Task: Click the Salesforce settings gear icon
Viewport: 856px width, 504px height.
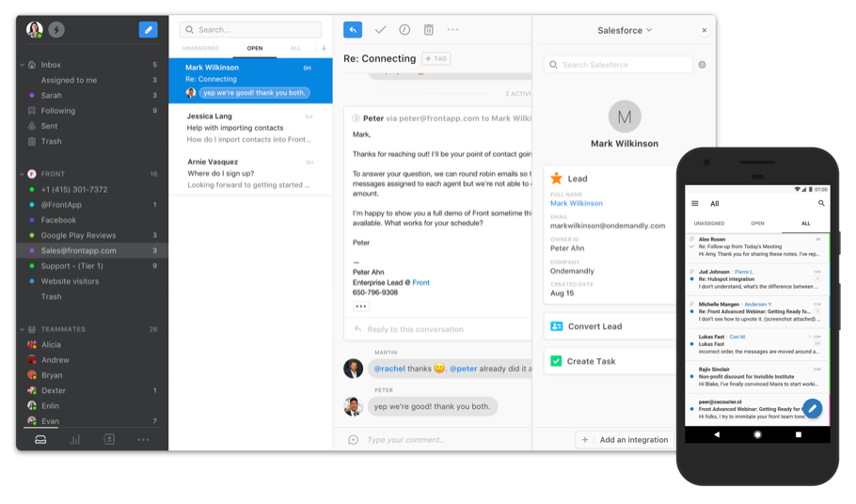Action: coord(702,64)
